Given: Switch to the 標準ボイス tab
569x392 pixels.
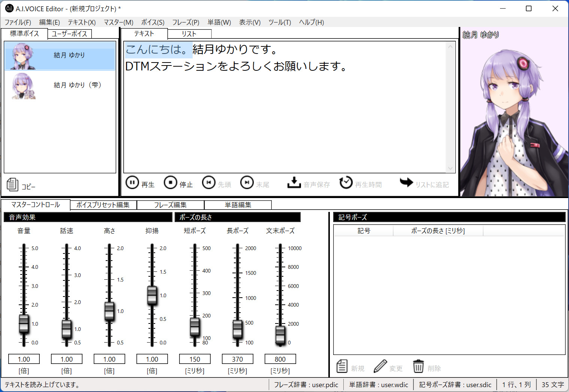Looking at the screenshot, I should pyautogui.click(x=24, y=33).
